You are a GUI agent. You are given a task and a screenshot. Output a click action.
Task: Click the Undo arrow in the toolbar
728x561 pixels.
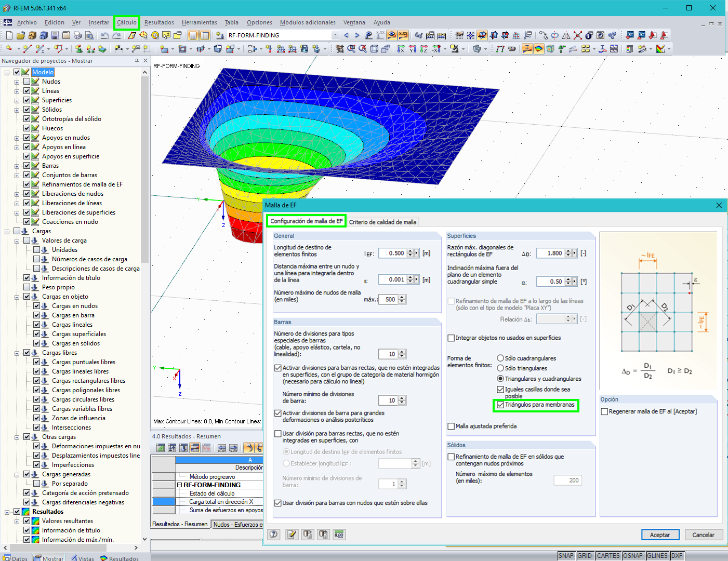coord(104,35)
